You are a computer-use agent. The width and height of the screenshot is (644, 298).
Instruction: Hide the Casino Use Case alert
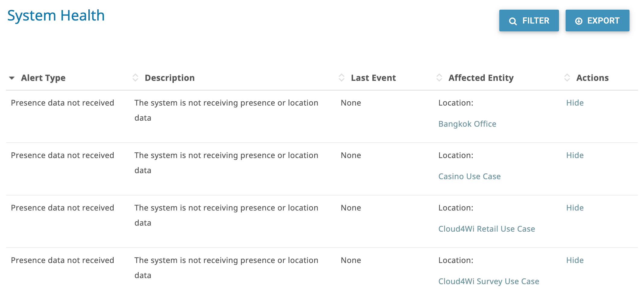click(575, 155)
